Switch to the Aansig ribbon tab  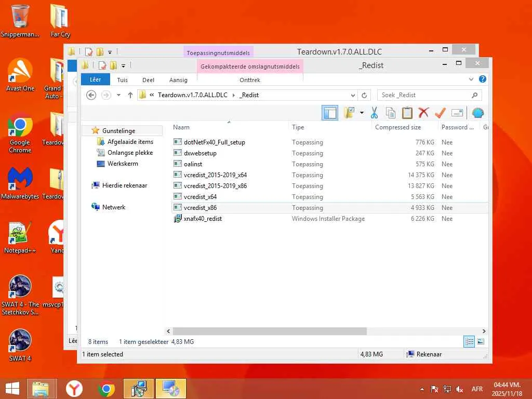pyautogui.click(x=178, y=80)
